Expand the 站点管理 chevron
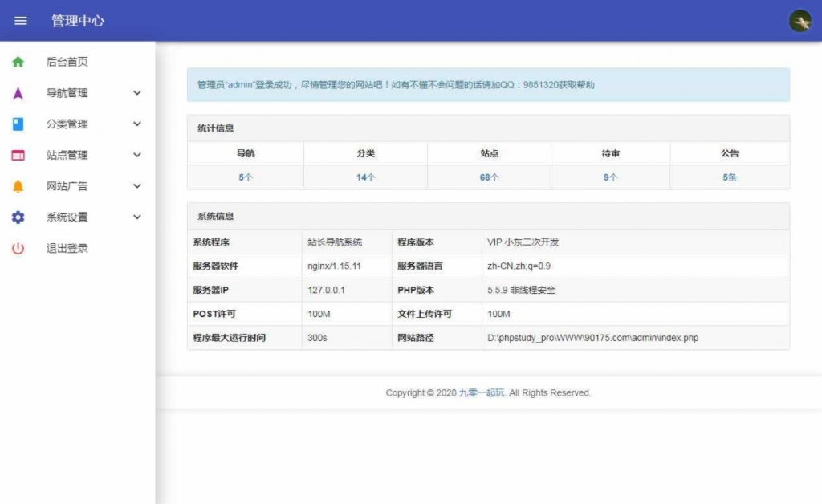 pyautogui.click(x=136, y=155)
